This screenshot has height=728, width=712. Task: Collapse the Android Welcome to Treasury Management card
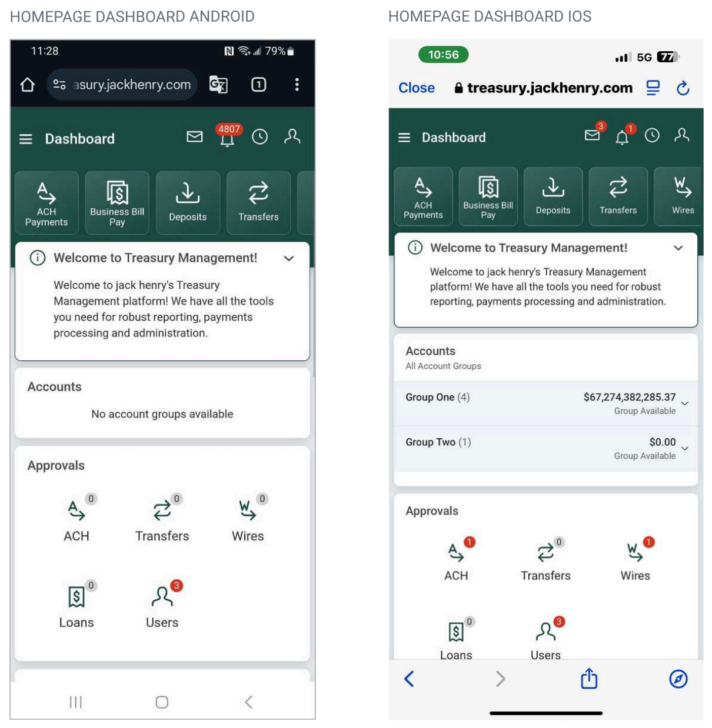click(289, 258)
